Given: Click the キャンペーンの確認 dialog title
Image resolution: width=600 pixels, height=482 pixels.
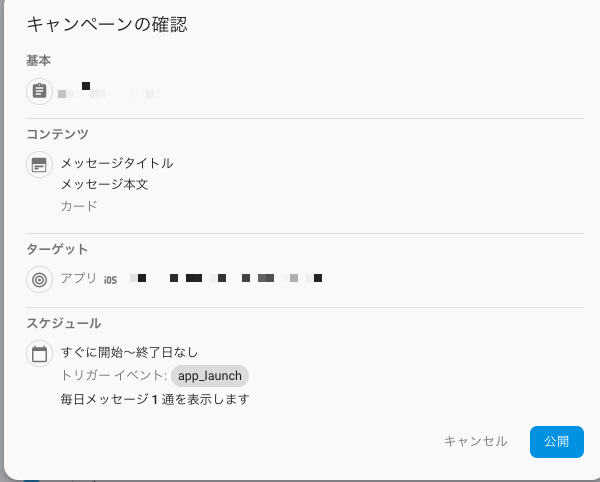Looking at the screenshot, I should (107, 24).
